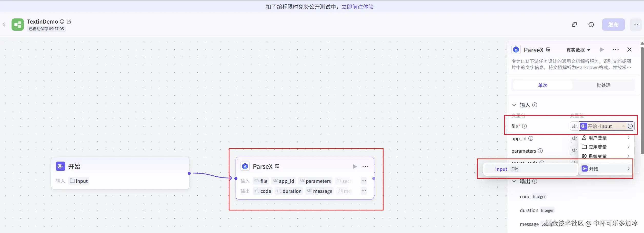Open the 真实数据 dropdown
The image size is (644, 233).
coord(578,50)
